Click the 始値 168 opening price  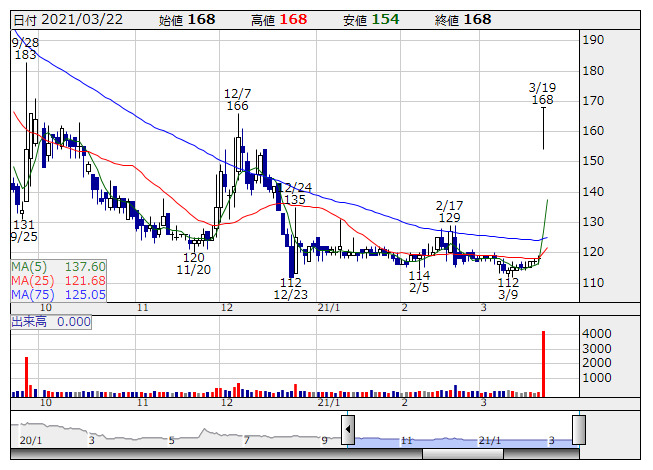click(187, 20)
